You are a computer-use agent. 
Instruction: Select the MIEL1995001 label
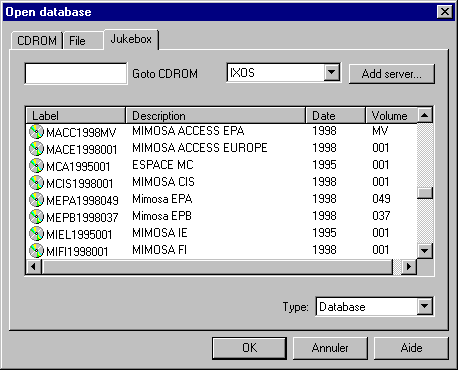click(x=79, y=235)
